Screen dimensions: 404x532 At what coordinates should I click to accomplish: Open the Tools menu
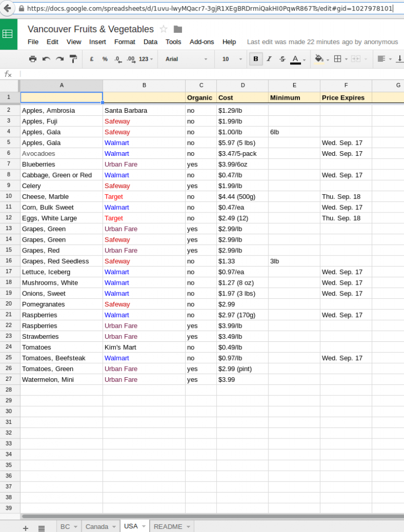pyautogui.click(x=173, y=42)
